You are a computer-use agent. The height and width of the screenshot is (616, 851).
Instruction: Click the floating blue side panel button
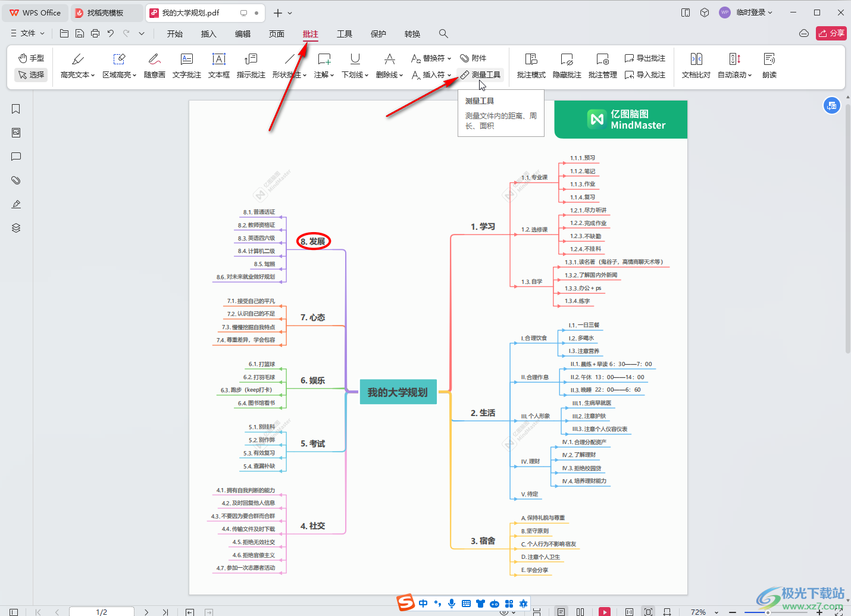point(831,105)
